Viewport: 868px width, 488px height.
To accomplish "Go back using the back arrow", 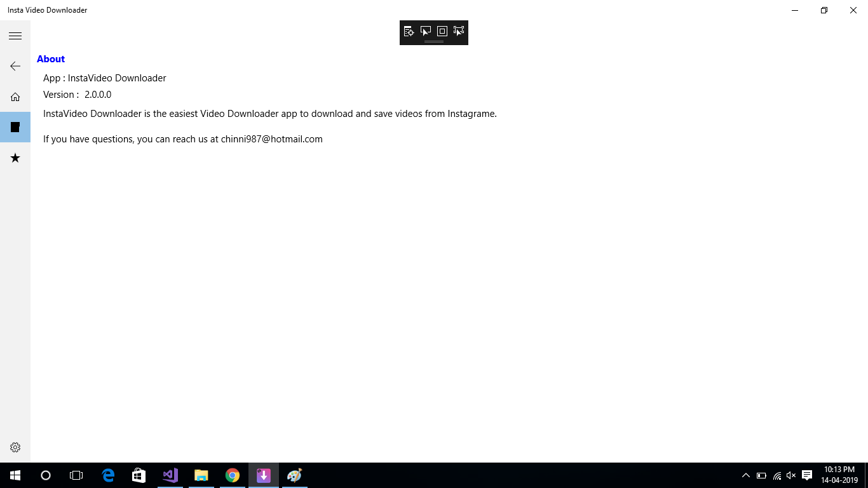I will [15, 66].
